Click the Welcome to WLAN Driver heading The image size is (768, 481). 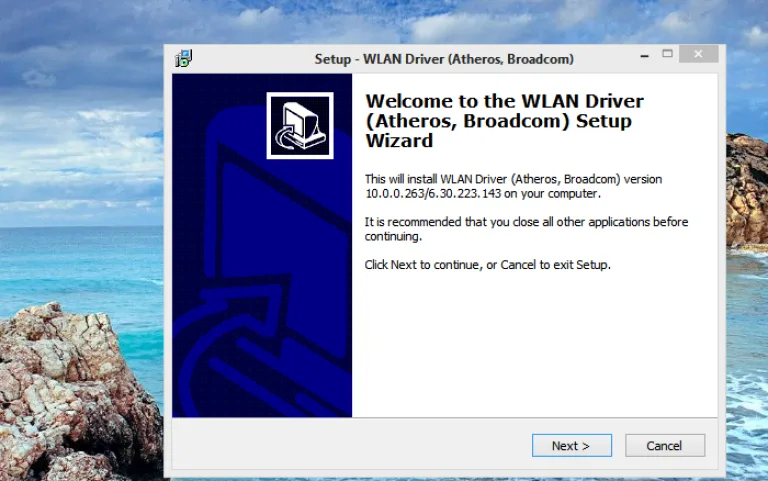[504, 120]
